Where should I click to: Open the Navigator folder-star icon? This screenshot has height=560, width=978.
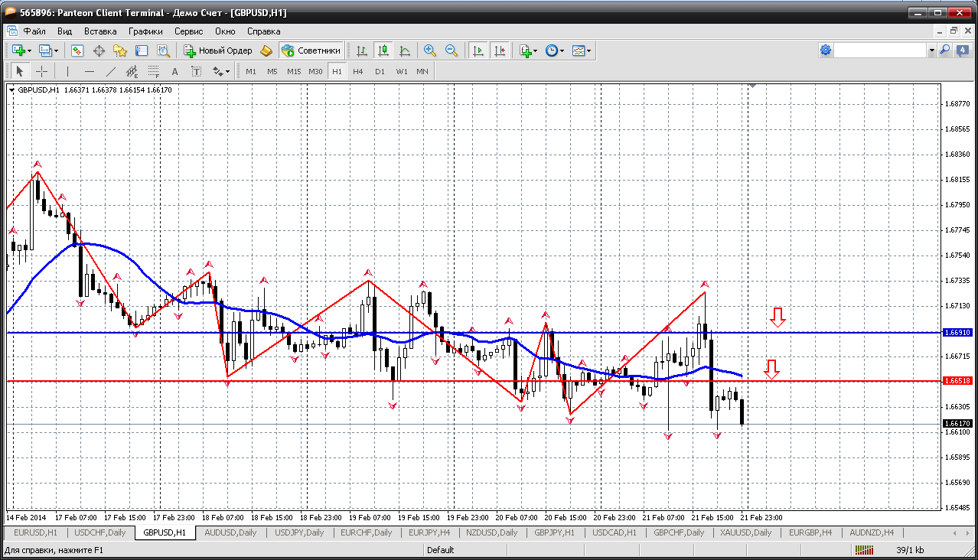pyautogui.click(x=120, y=50)
